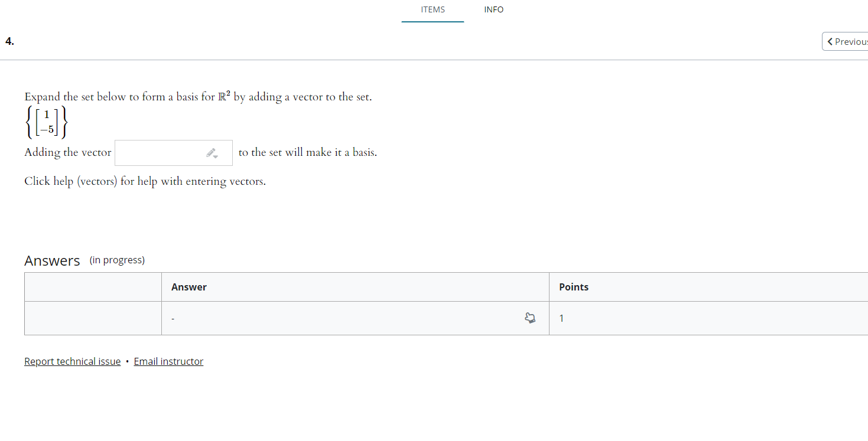The image size is (868, 441).
Task: Switch to the INFO tab
Action: [x=493, y=9]
